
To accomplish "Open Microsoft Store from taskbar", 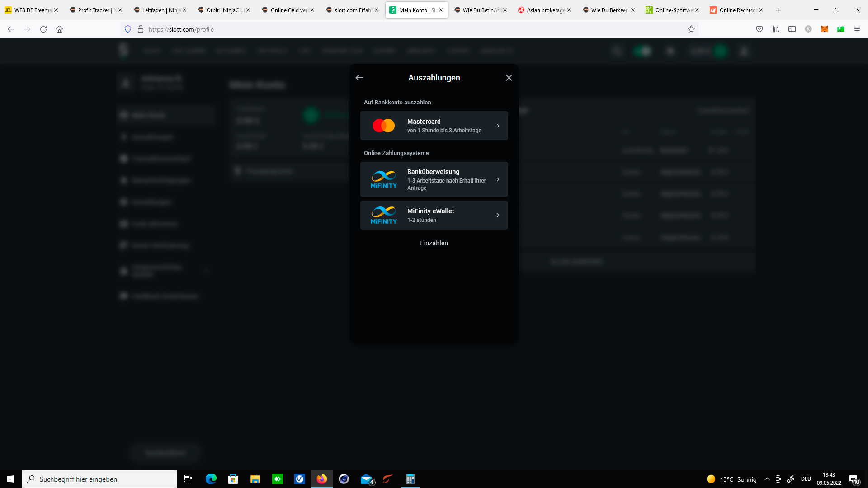I will 233,479.
